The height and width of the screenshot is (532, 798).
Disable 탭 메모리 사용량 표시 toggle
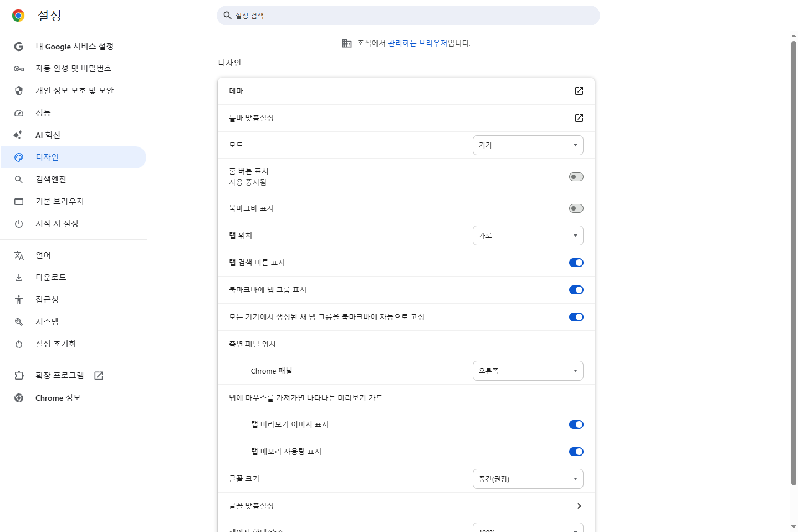[576, 452]
